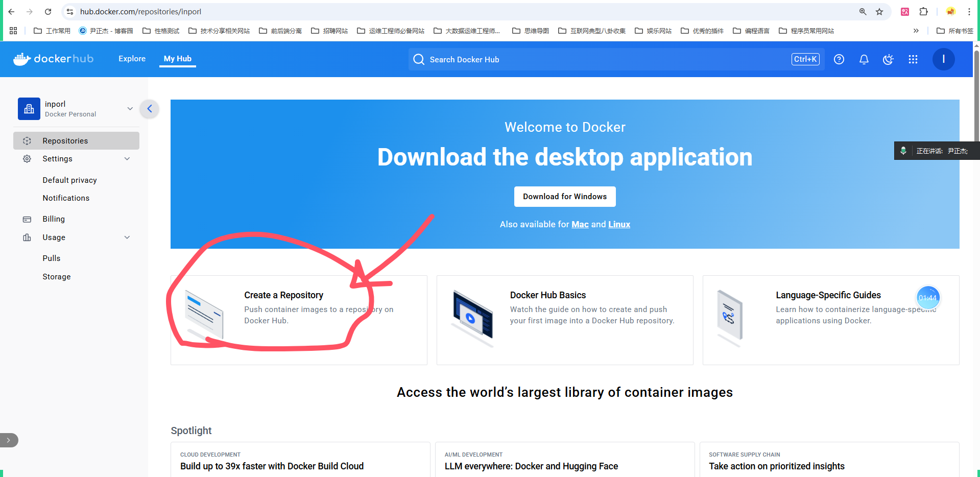Click the zoom magnifier icon in address bar
The image size is (980, 477).
(x=863, y=11)
